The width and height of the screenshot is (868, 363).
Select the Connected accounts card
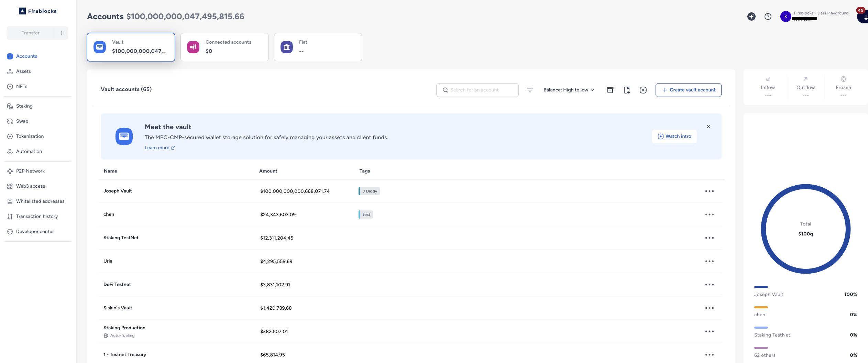point(224,47)
